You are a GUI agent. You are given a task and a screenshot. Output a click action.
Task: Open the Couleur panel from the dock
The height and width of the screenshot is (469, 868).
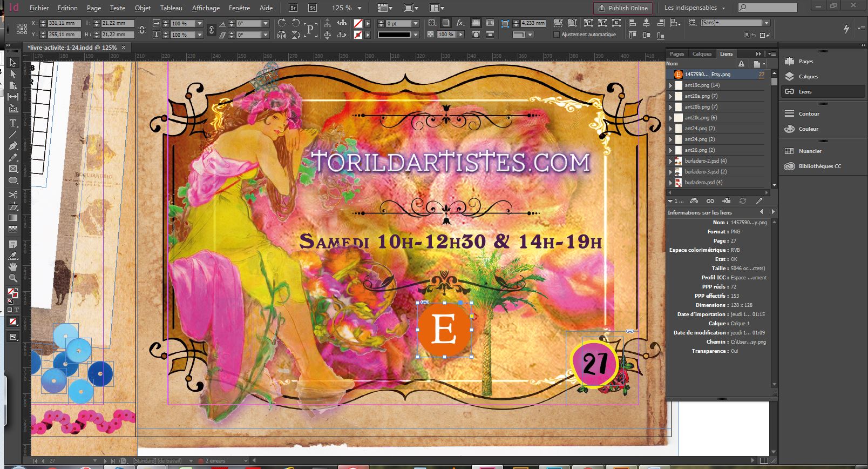808,129
